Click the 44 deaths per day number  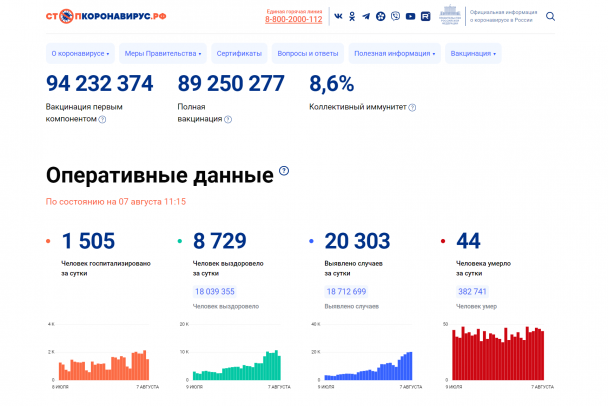(468, 241)
